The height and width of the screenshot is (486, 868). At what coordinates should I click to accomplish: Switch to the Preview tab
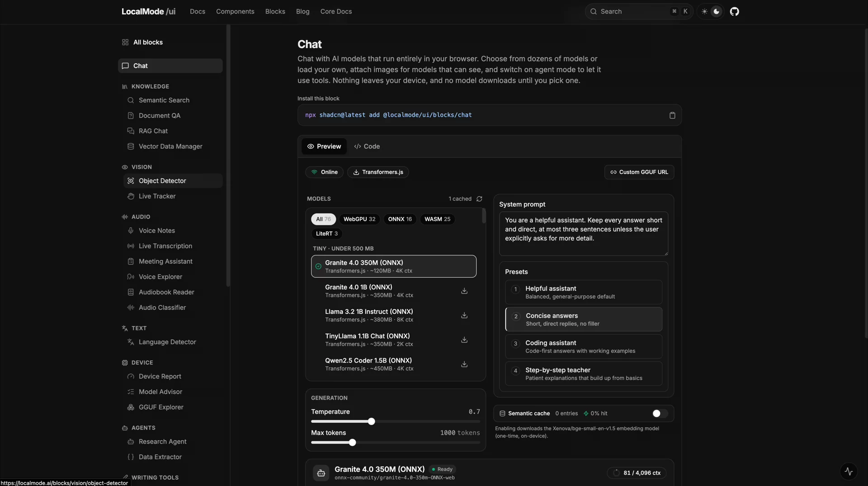tap(324, 146)
